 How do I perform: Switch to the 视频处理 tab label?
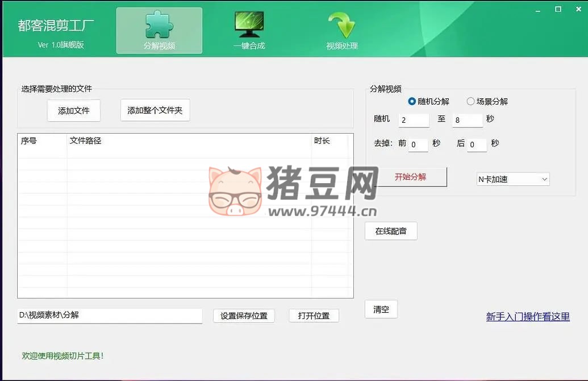click(341, 45)
